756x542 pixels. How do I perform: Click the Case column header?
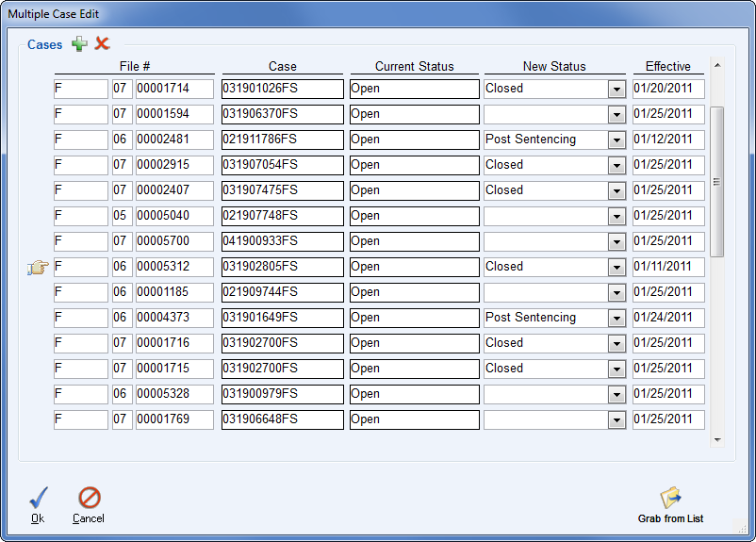click(283, 67)
